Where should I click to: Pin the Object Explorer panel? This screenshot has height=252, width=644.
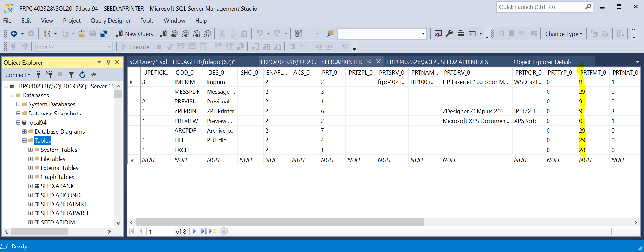point(108,62)
